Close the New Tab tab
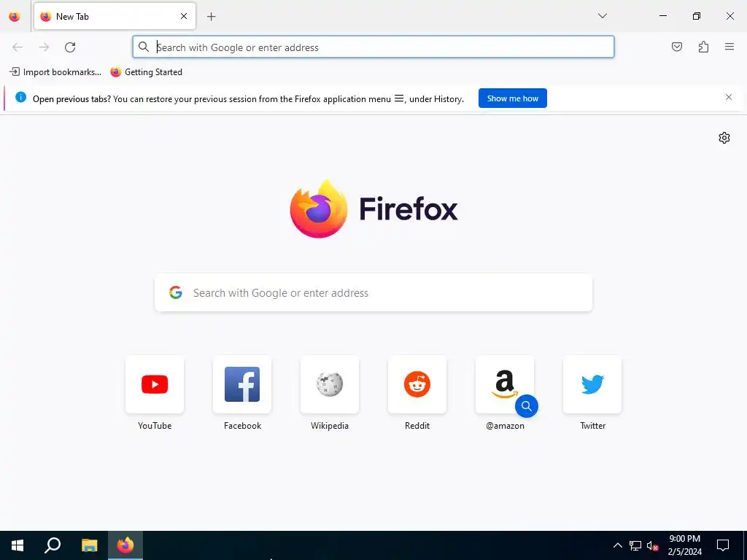Viewport: 747px width, 560px height. [x=184, y=16]
